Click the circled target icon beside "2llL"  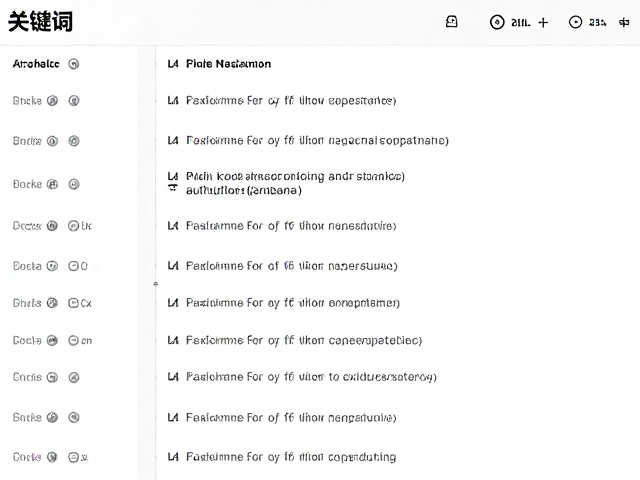point(497,22)
